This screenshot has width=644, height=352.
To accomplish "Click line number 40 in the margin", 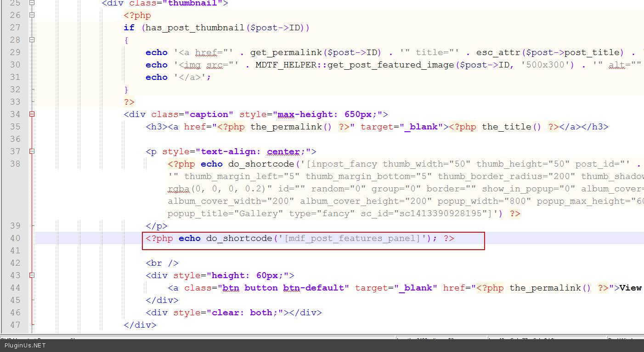I will tap(15, 238).
